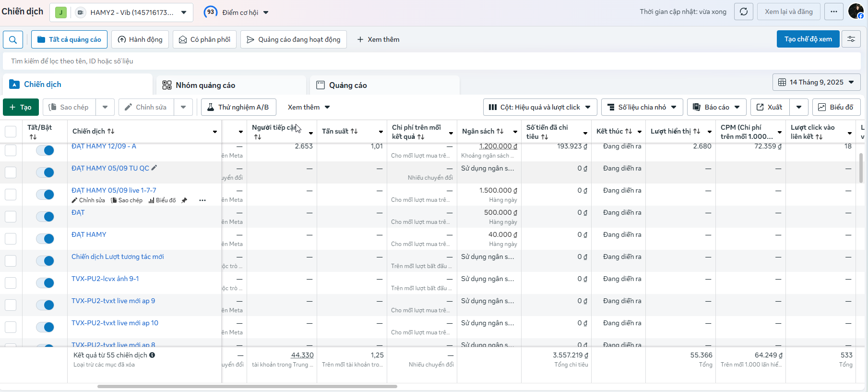The image size is (868, 392).
Task: Open Cột: Hiệu quả và lượt click dropdown
Action: pyautogui.click(x=540, y=107)
